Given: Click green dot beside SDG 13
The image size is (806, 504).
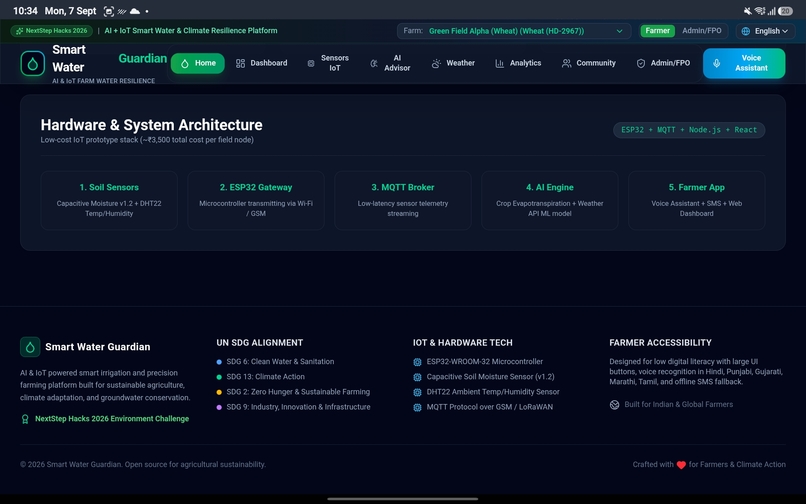Looking at the screenshot, I should 219,377.
